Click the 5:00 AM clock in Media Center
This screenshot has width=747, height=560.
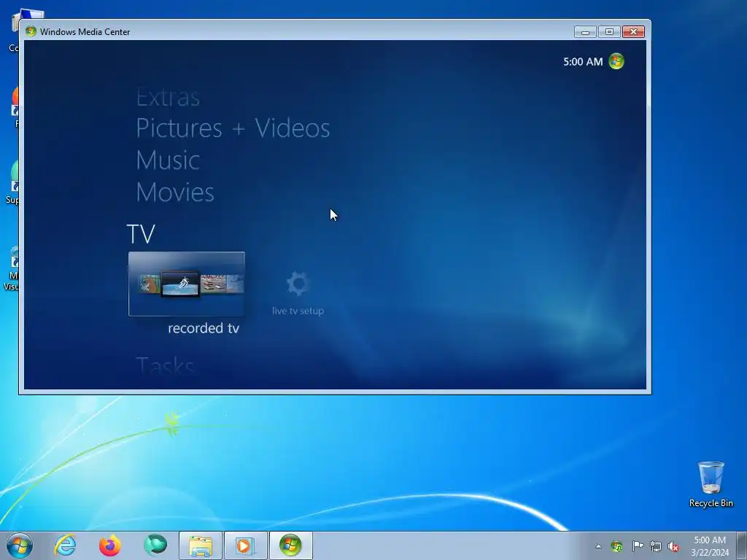(583, 62)
